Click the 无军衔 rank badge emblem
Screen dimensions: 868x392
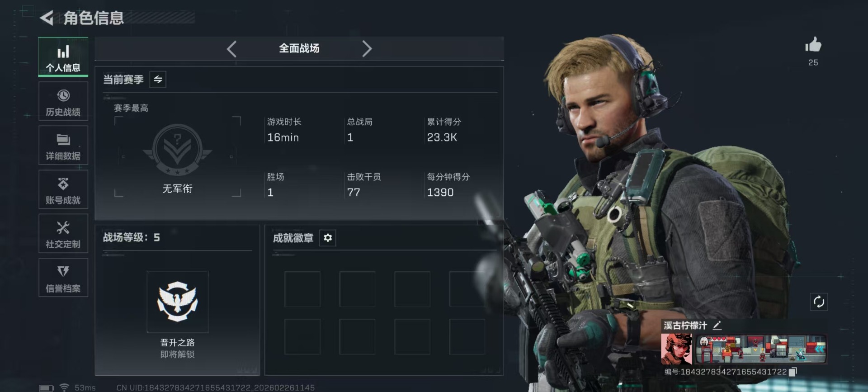(x=177, y=150)
